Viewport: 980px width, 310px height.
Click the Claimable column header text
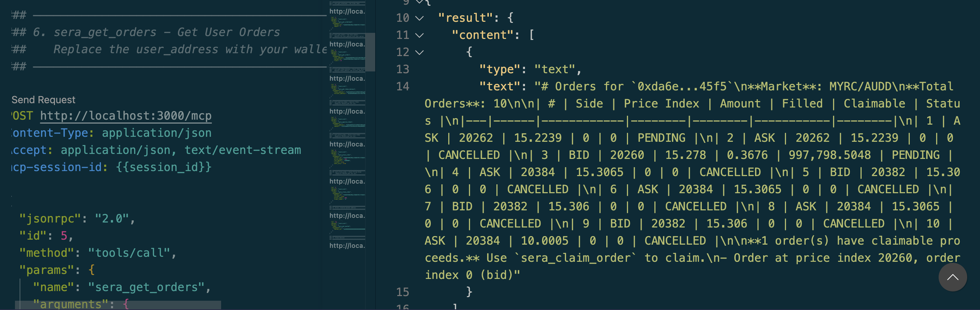tap(875, 104)
